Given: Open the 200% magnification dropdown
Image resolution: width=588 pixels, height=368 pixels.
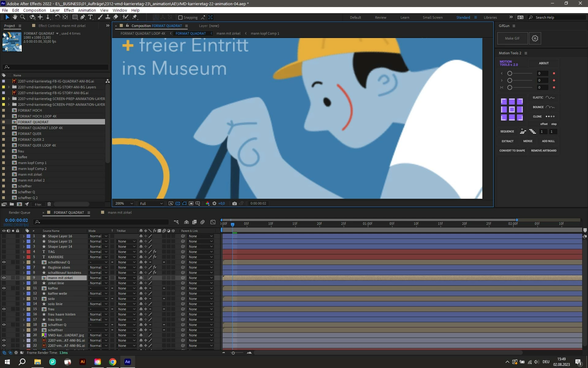Looking at the screenshot, I should 124,203.
